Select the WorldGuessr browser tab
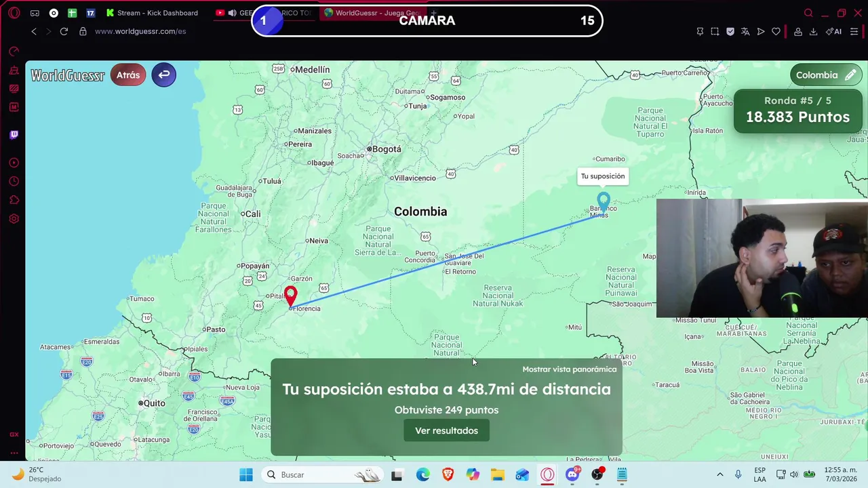The width and height of the screenshot is (868, 488). pyautogui.click(x=373, y=13)
